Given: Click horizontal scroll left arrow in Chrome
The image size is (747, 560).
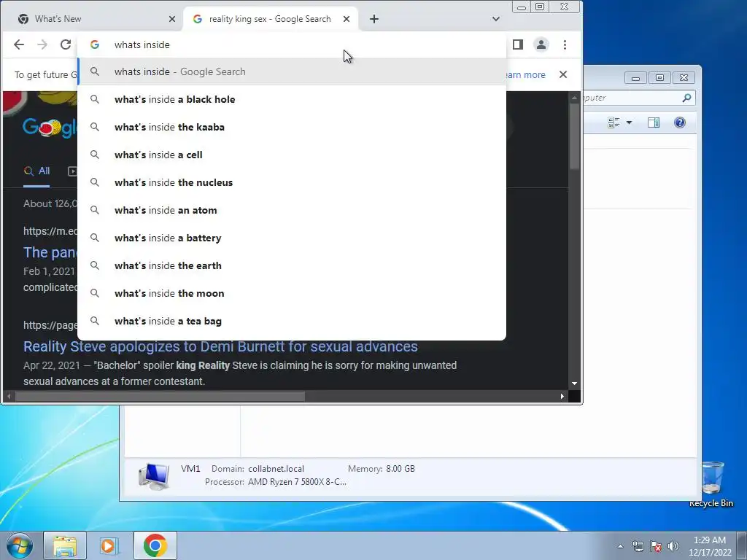Looking at the screenshot, I should [9, 396].
